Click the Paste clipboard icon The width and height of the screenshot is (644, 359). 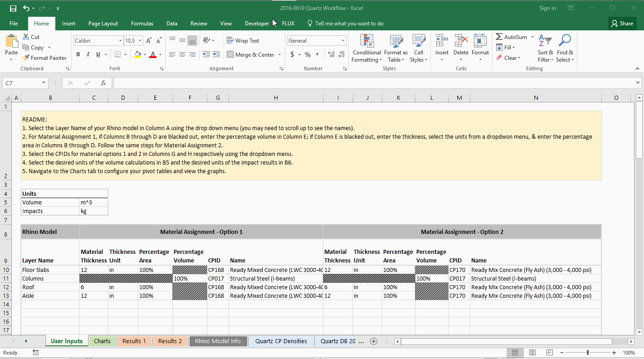click(11, 42)
